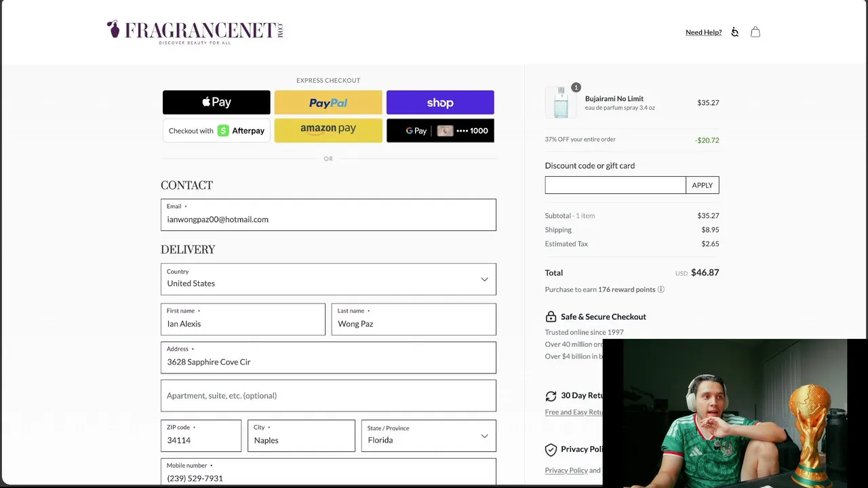Screen dimensions: 868x488
Task: Open Free and Easy Returns link
Action: tap(574, 412)
